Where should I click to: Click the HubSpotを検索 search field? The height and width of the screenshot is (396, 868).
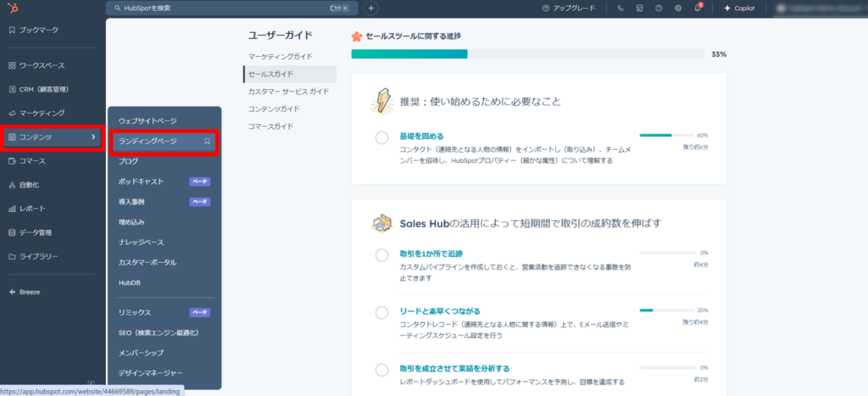(232, 8)
